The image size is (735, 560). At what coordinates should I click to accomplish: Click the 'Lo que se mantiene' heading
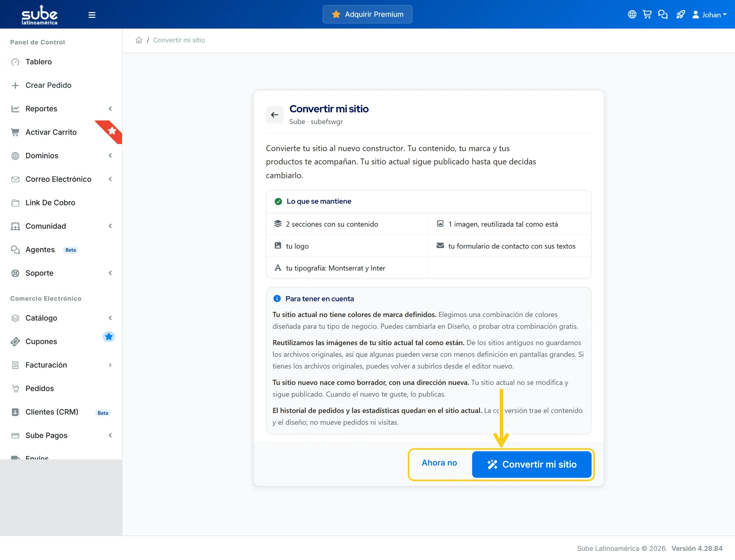[319, 201]
